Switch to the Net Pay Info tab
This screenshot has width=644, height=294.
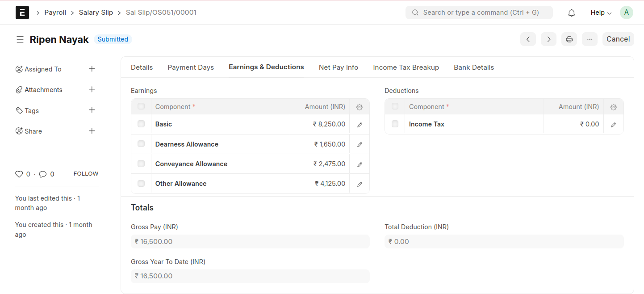[338, 67]
